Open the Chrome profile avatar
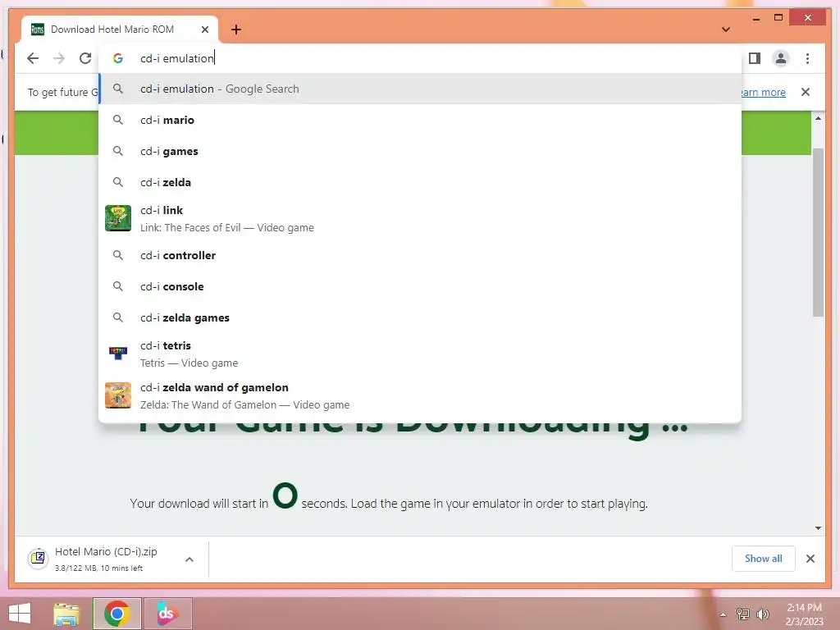840x630 pixels. point(781,58)
